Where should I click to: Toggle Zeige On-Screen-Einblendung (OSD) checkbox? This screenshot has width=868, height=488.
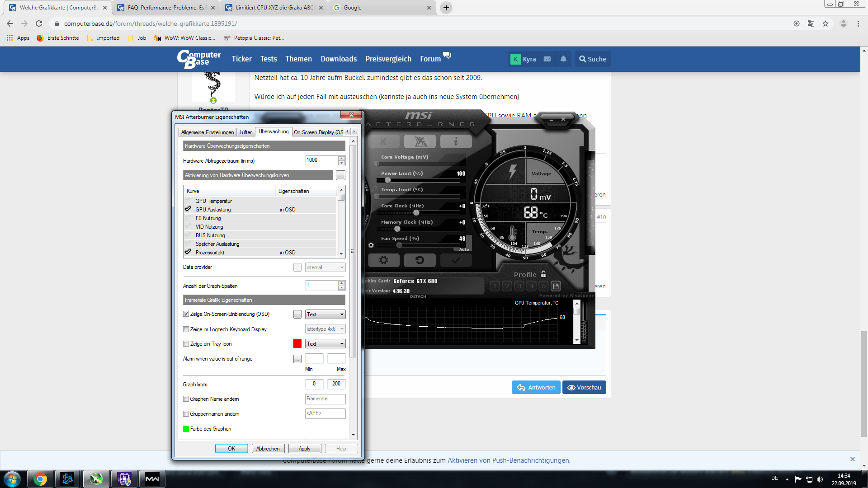coord(186,314)
